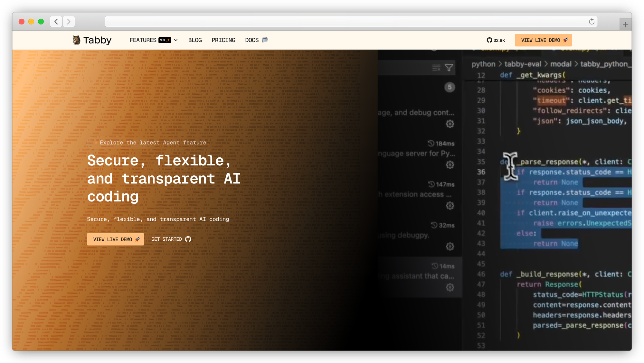Click the hero View Live Demo button
Image resolution: width=644 pixels, height=363 pixels.
click(115, 239)
